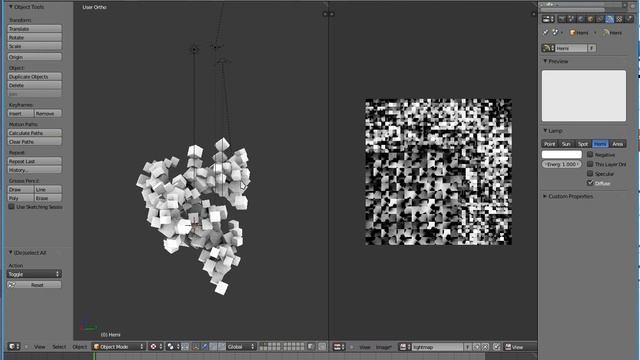Select the rotate manipulator icon in header
This screenshot has width=640, height=360.
[x=213, y=347]
